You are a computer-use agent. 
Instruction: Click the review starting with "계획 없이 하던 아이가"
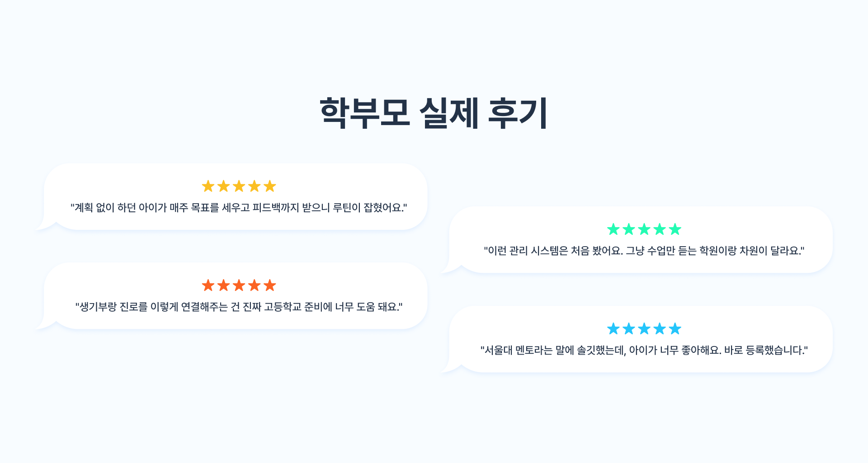tap(239, 208)
